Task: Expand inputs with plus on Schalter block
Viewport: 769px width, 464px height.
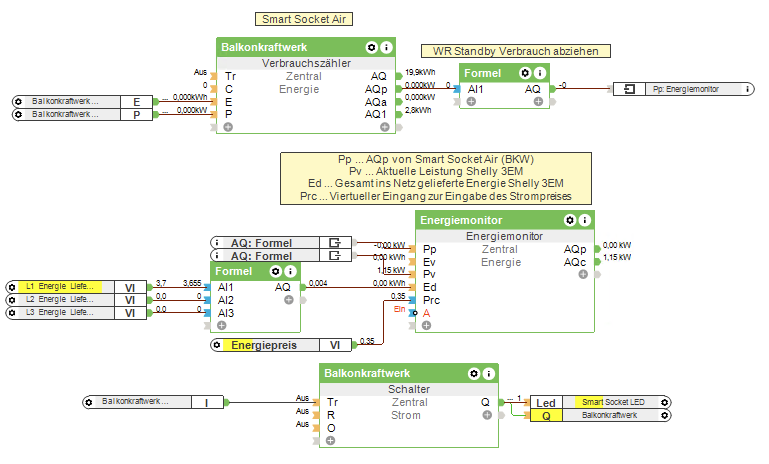Action: click(x=331, y=440)
